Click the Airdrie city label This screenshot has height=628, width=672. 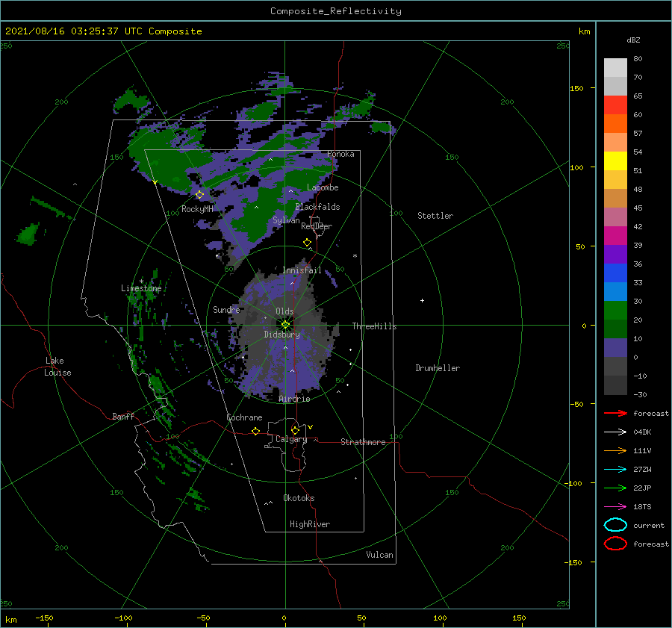point(294,399)
